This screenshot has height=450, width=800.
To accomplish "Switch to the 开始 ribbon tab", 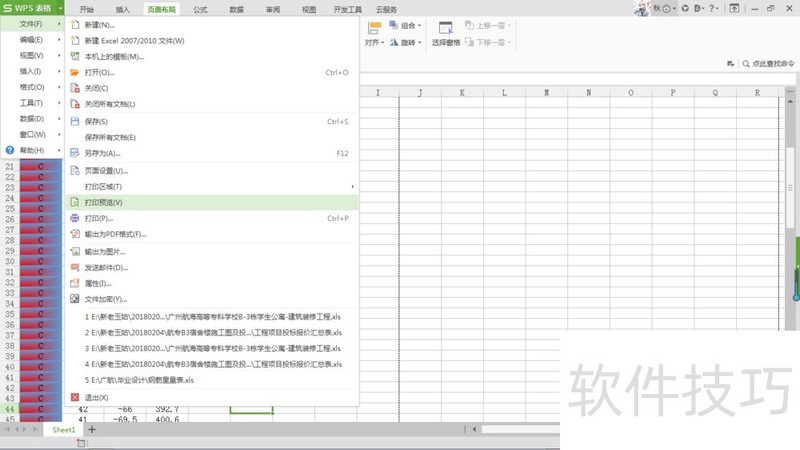I will tap(87, 9).
